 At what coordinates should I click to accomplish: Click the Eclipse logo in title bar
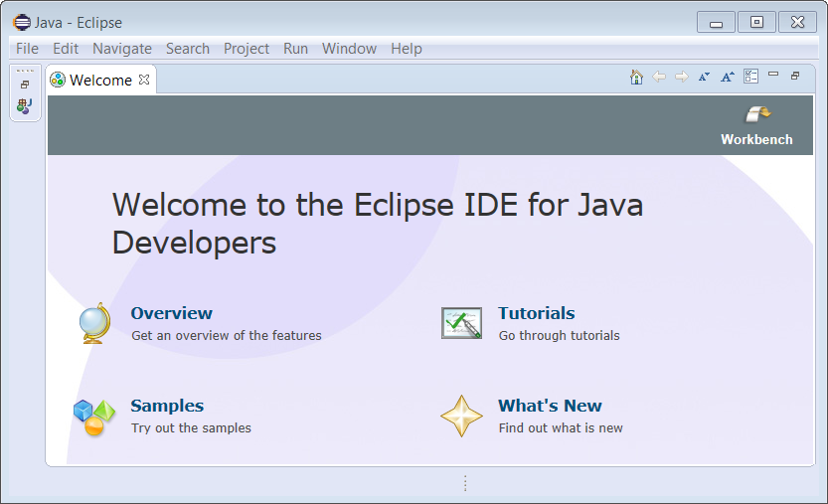(x=22, y=22)
